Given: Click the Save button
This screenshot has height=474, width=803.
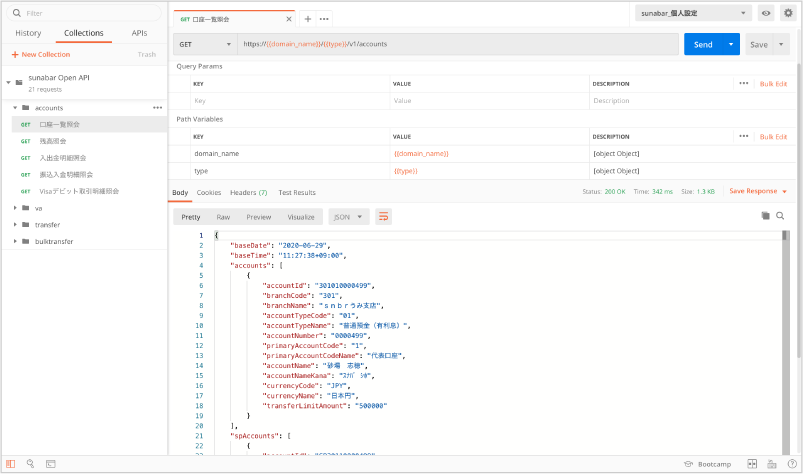Looking at the screenshot, I should 759,45.
